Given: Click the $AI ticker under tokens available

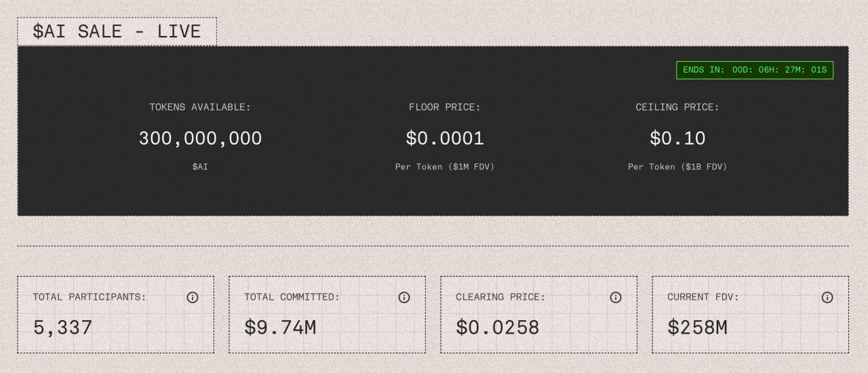Looking at the screenshot, I should click(x=200, y=166).
